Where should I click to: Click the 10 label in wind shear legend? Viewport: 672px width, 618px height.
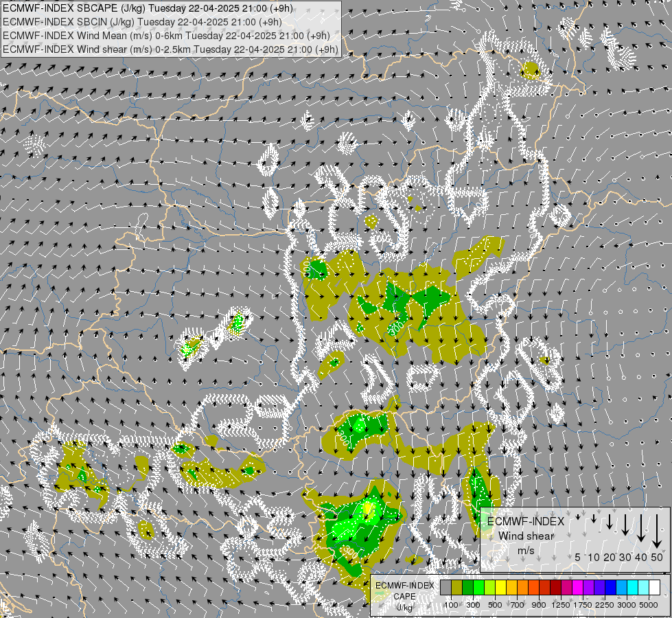pyautogui.click(x=594, y=558)
